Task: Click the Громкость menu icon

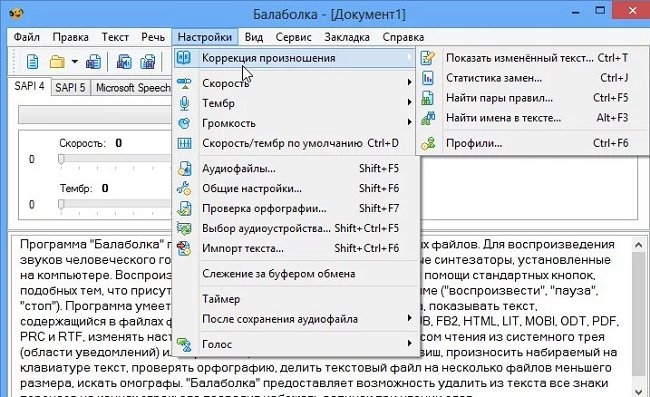Action: (184, 123)
